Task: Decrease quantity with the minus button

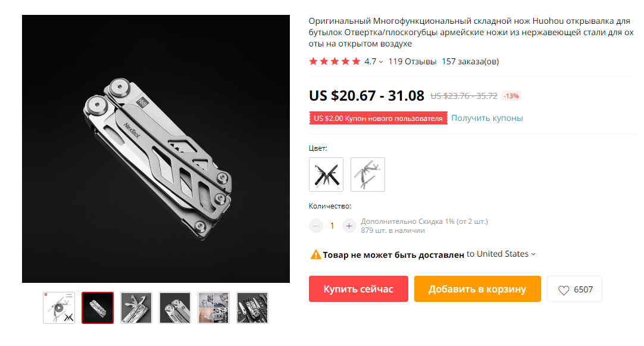Action: (316, 226)
